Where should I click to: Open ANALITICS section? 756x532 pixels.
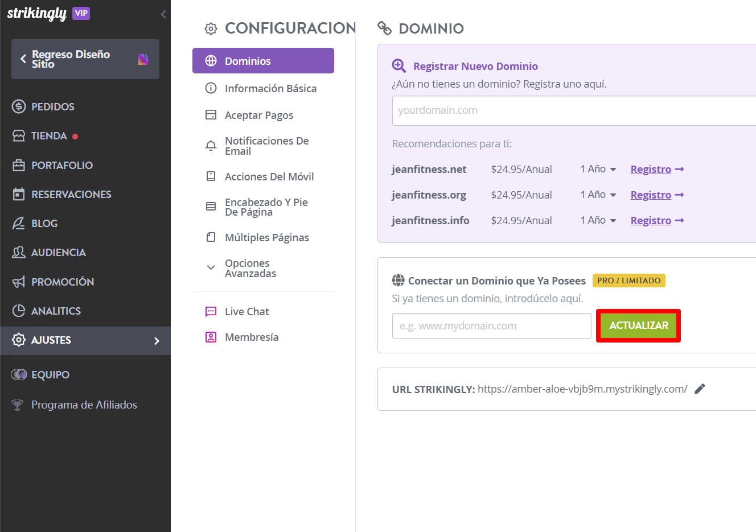(x=56, y=311)
